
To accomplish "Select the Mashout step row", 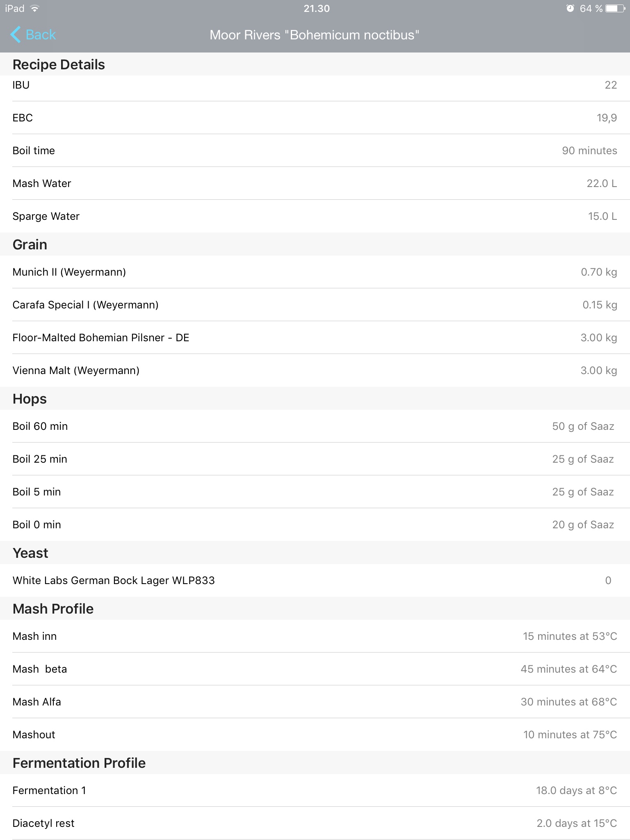I will click(x=315, y=735).
